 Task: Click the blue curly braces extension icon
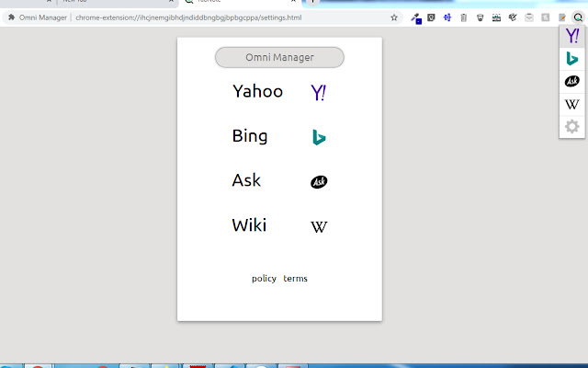tap(447, 17)
